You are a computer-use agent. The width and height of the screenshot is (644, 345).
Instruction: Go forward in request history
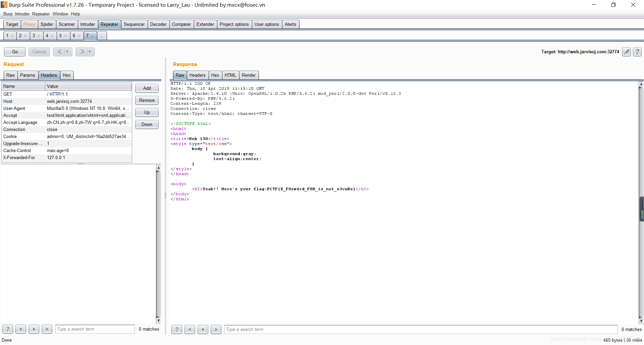(82, 52)
